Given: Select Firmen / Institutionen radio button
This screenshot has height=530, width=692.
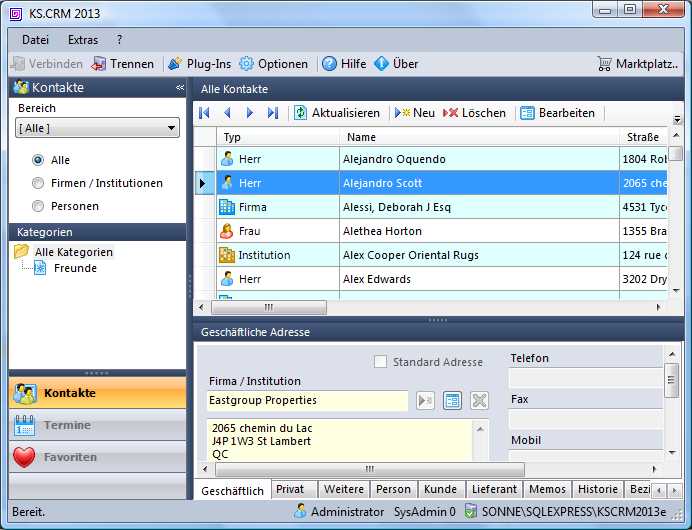Looking at the screenshot, I should pos(38,183).
